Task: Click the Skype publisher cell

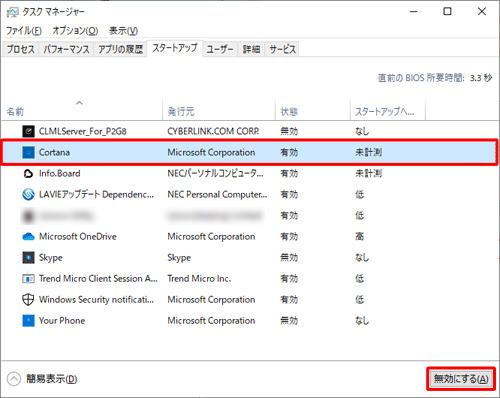Action: click(x=179, y=258)
